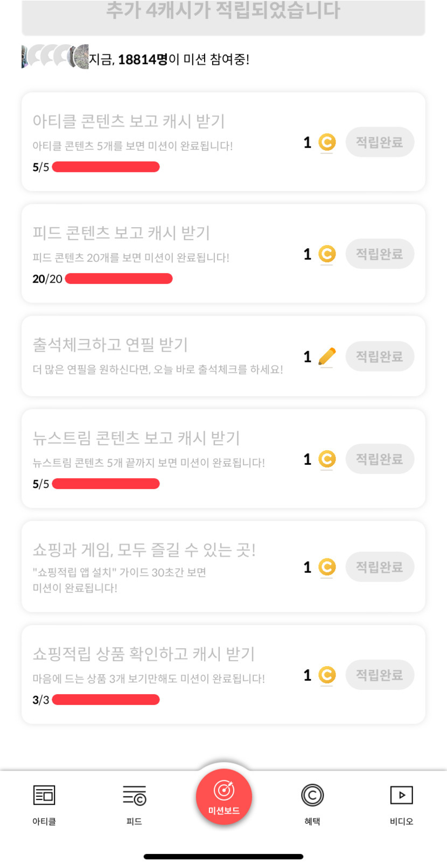Open the 피드 tab icon
The height and width of the screenshot is (868, 447).
[x=134, y=795]
